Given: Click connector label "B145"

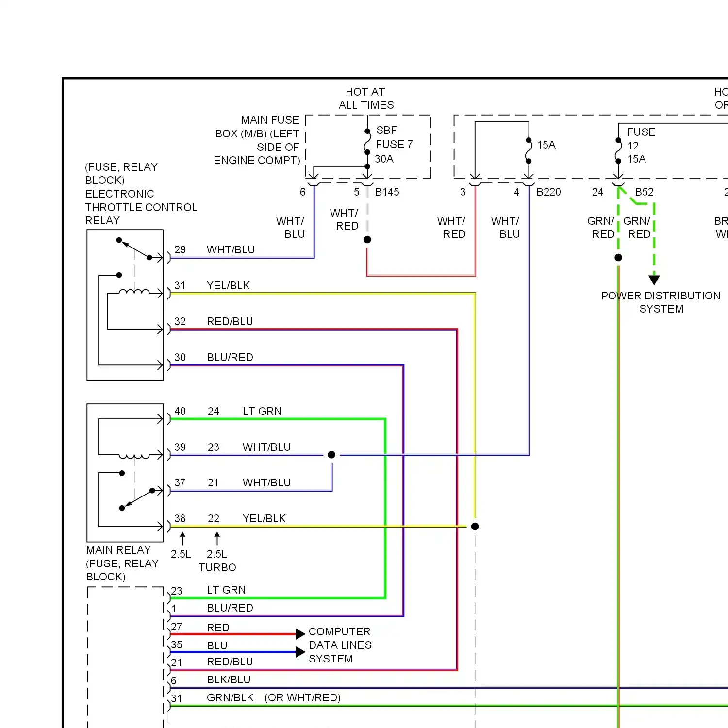Looking at the screenshot, I should pyautogui.click(x=387, y=192).
